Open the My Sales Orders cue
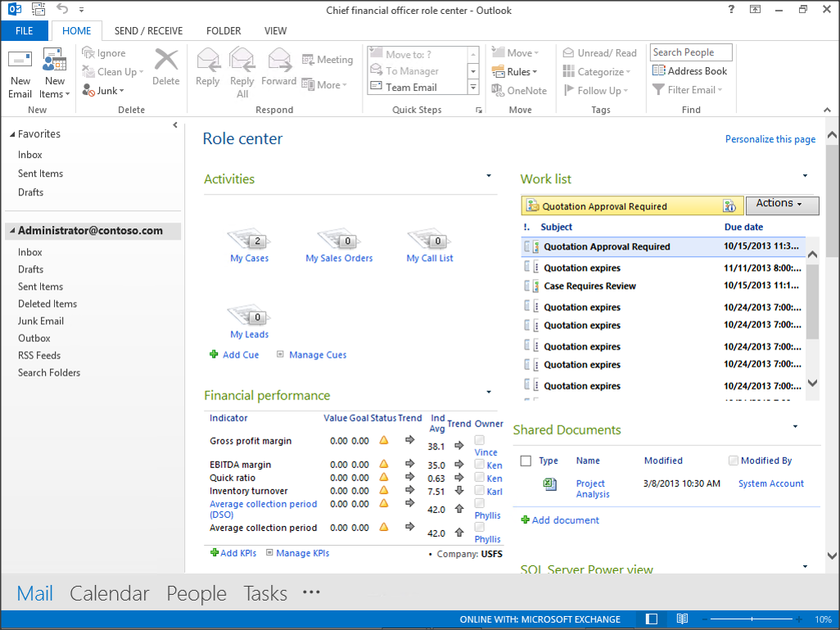The image size is (840, 630). coord(339,239)
